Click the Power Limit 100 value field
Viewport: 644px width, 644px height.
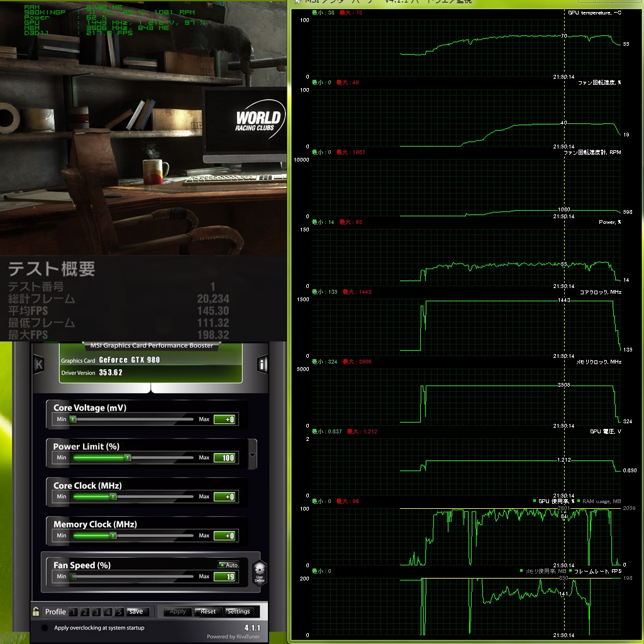click(225, 458)
